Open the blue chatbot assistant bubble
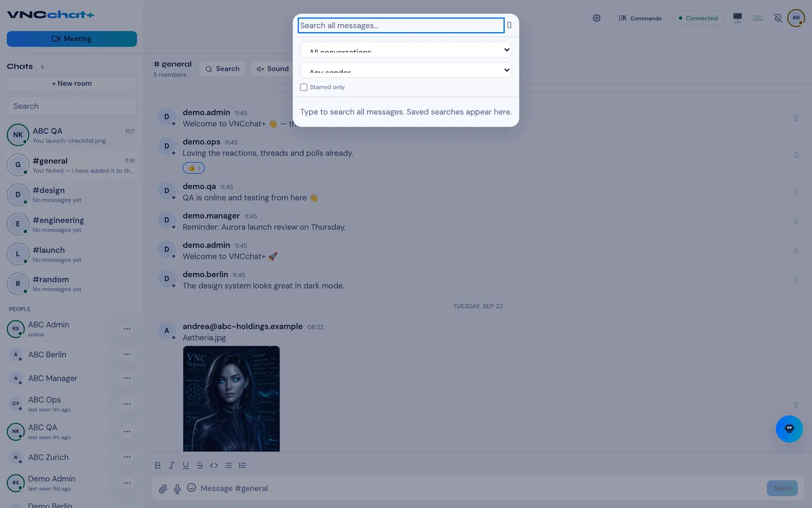The height and width of the screenshot is (508, 812). coord(789,429)
